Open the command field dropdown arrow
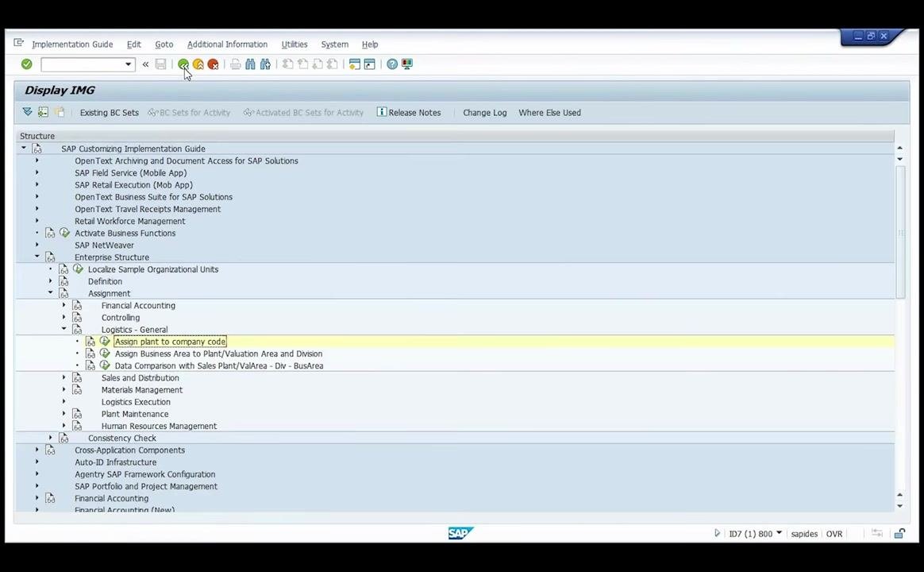This screenshot has height=572, width=924. [x=128, y=64]
